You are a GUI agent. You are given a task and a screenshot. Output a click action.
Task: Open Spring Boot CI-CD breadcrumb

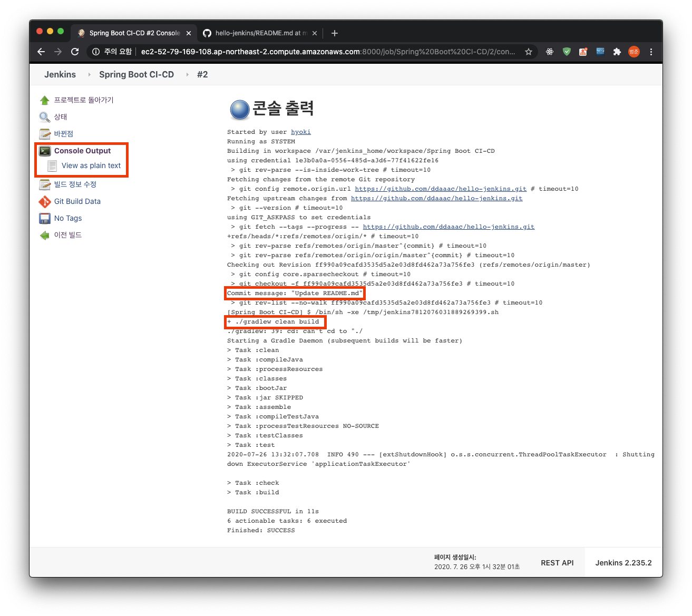137,74
